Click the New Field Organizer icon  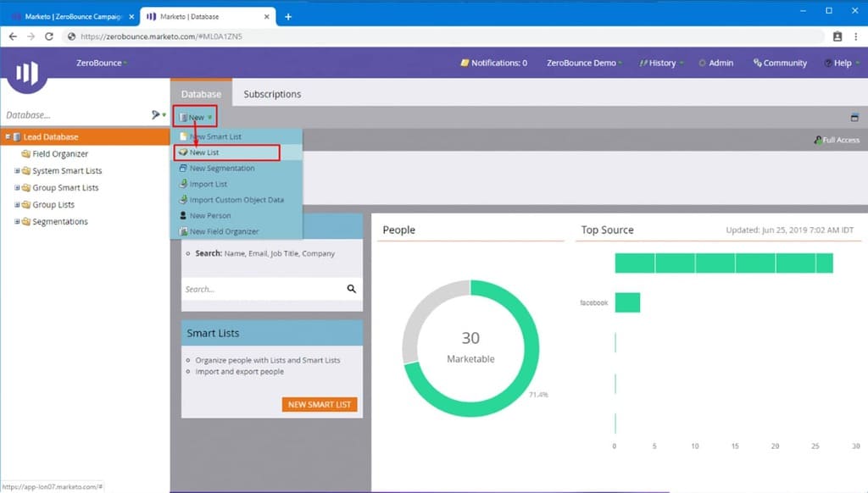[x=183, y=231]
